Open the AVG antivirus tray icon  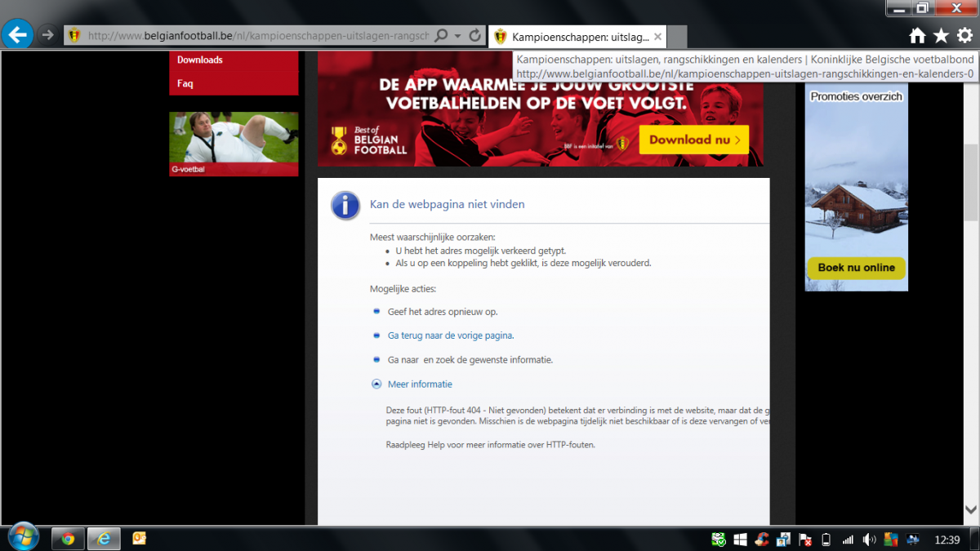pos(891,540)
